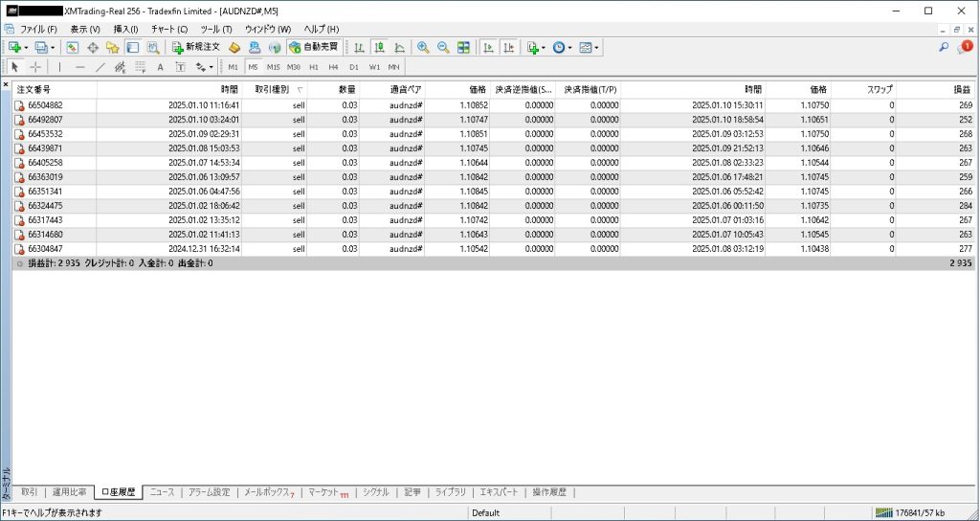Select the crosshair cursor tool
980x521 pixels.
(x=35, y=67)
